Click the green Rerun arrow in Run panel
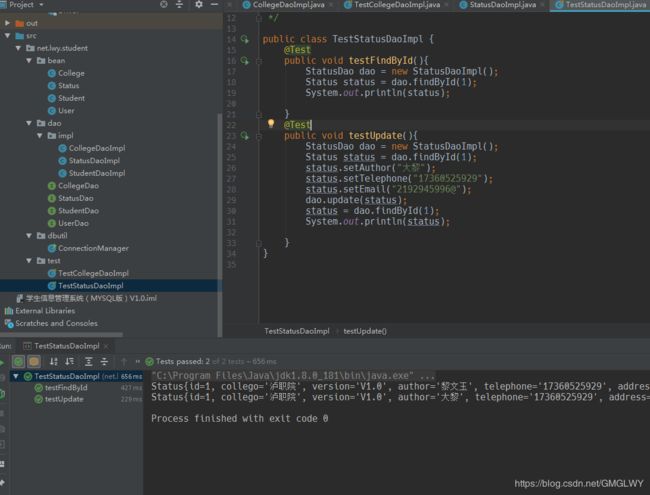The width and height of the screenshot is (650, 495). [x=2, y=362]
